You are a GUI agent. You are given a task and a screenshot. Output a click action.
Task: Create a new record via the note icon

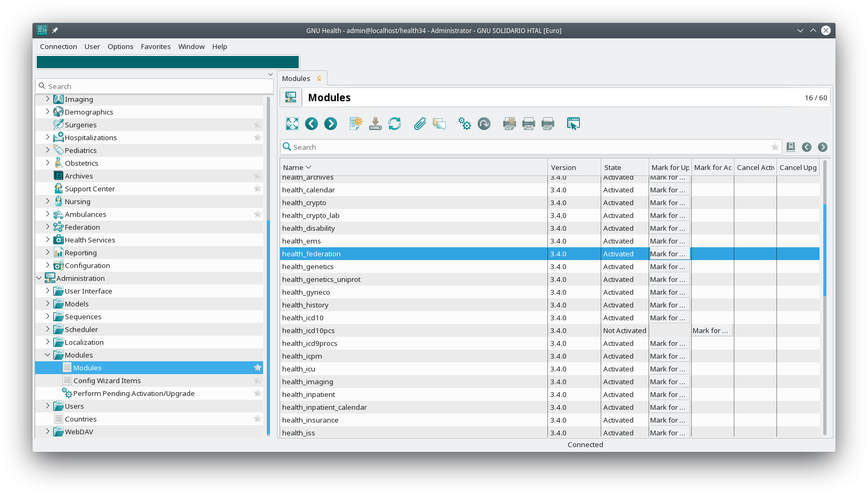pyautogui.click(x=356, y=124)
